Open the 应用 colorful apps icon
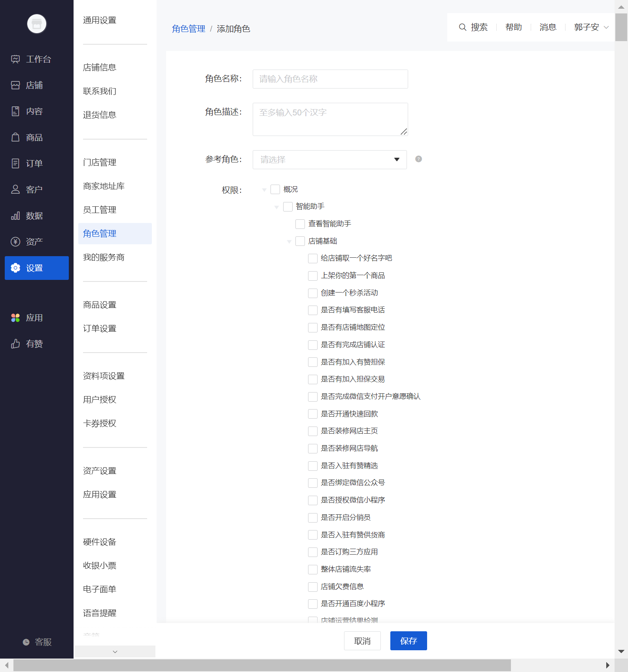Screen dimensions: 628x672 point(15,318)
